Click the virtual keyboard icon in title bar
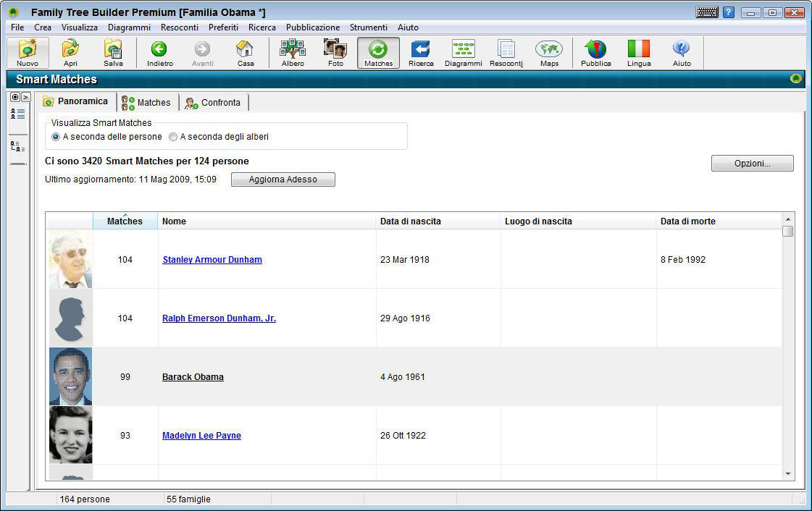This screenshot has height=511, width=812. (707, 12)
